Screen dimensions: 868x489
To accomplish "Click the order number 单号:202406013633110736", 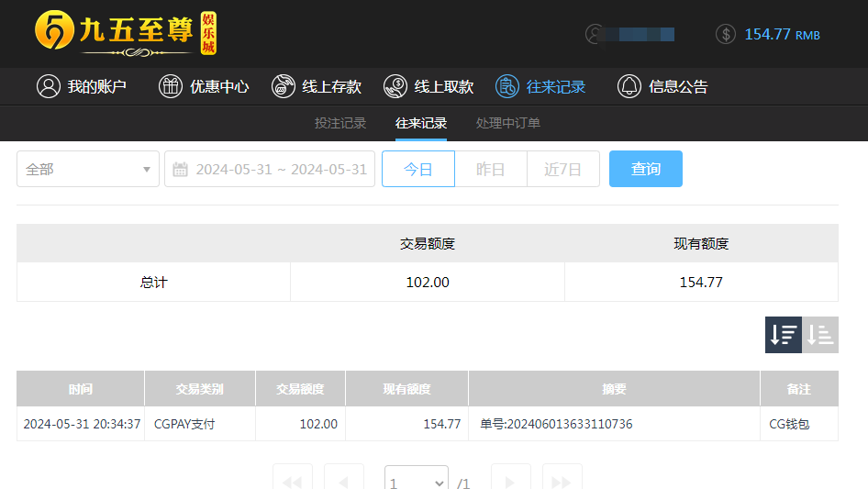I will (556, 424).
